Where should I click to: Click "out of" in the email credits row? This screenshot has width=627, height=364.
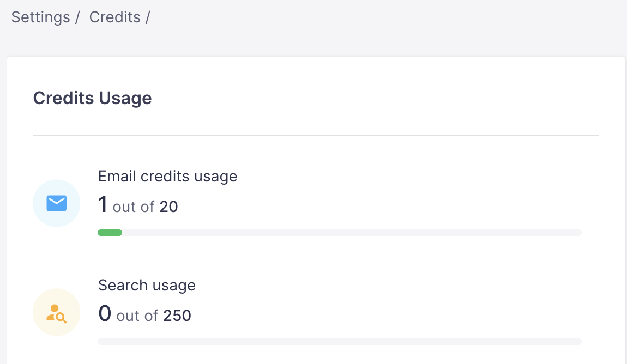134,207
